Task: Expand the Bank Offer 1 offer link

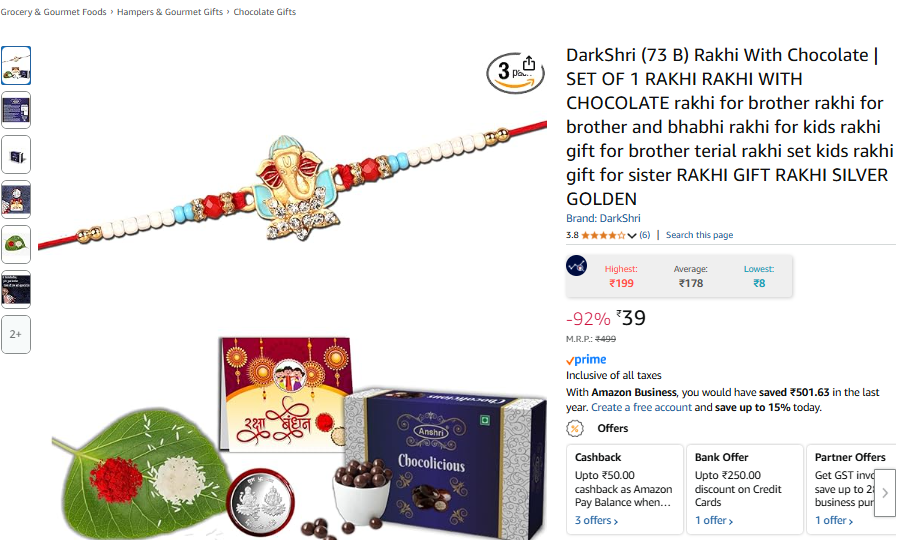Action: tap(714, 520)
